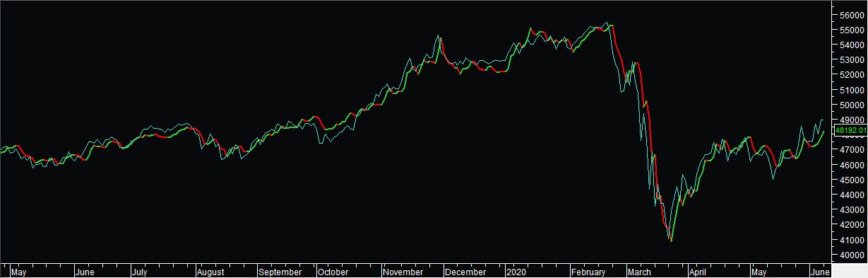
Task: Click the 56000 label on the price axis
Action: (x=852, y=15)
